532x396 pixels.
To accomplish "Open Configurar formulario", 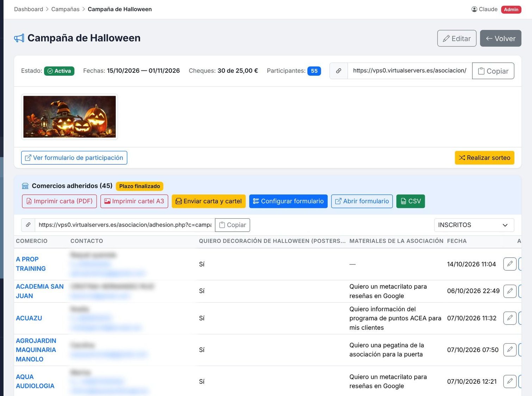I will (288, 201).
